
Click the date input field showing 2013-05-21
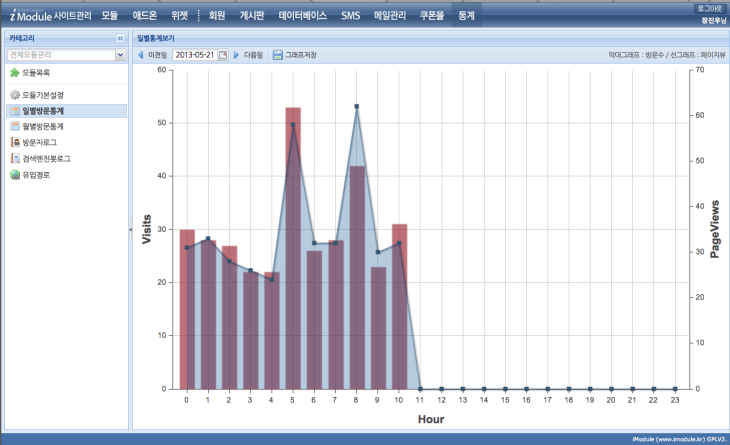194,55
